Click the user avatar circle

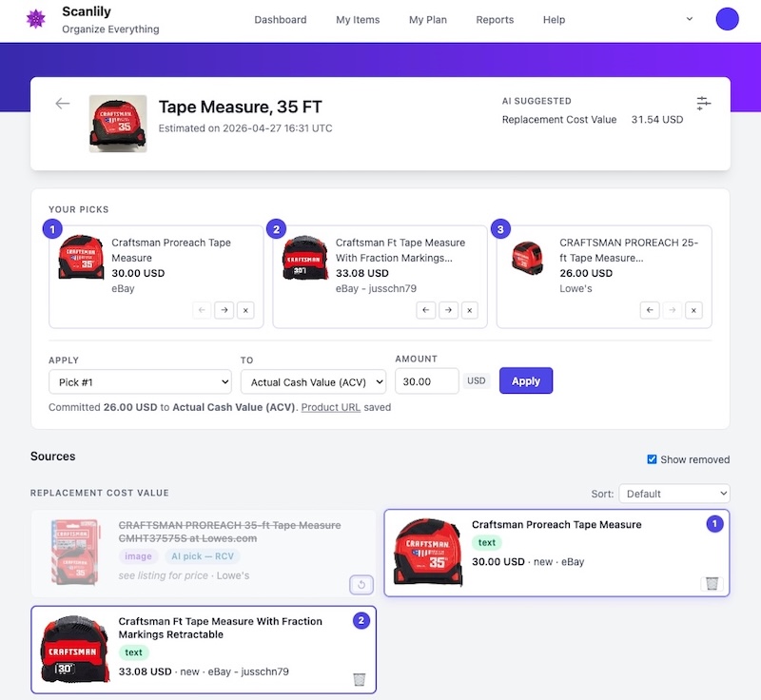pos(727,19)
